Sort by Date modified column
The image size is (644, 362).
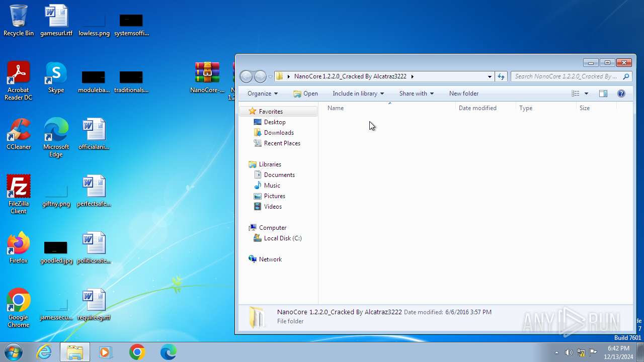486,108
